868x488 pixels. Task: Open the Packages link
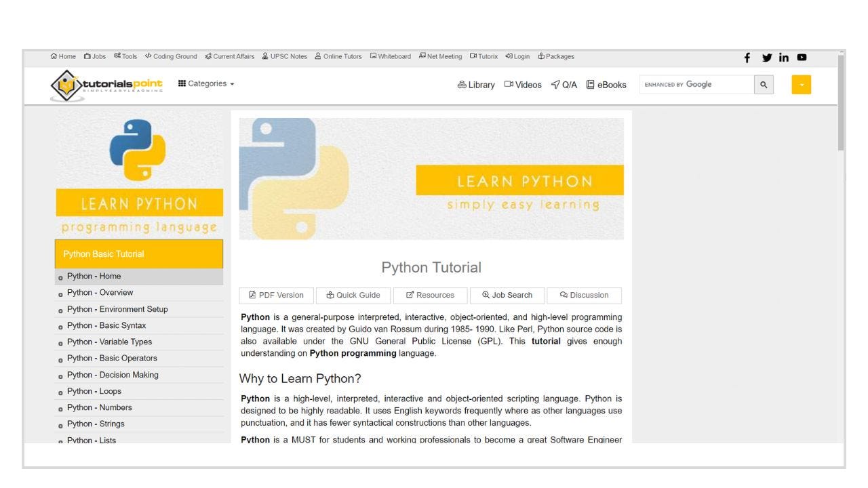point(556,56)
